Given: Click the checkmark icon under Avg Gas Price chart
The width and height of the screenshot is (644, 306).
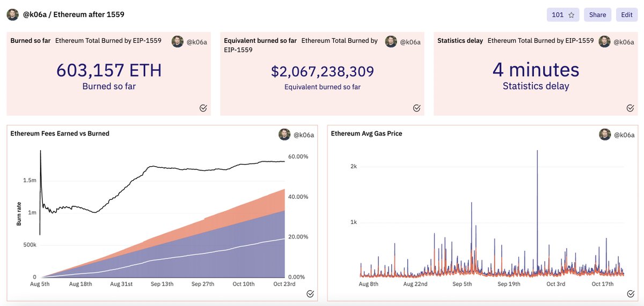Looking at the screenshot, I should pyautogui.click(x=631, y=294).
